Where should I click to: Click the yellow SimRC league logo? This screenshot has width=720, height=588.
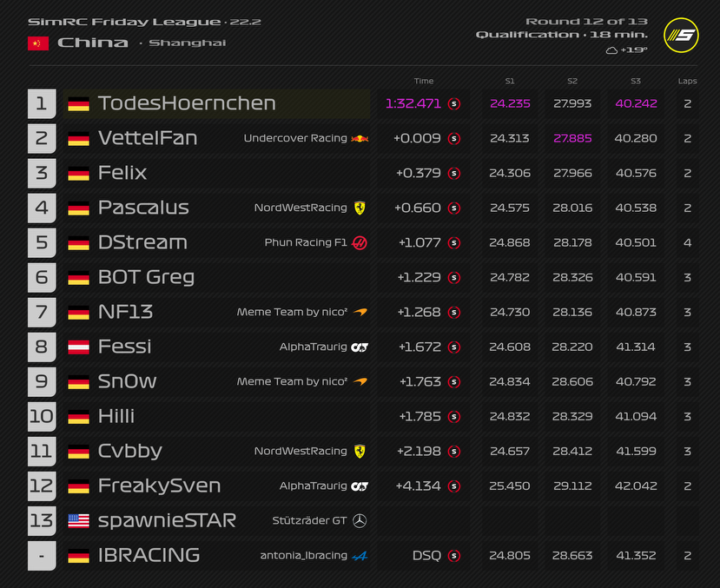(680, 36)
